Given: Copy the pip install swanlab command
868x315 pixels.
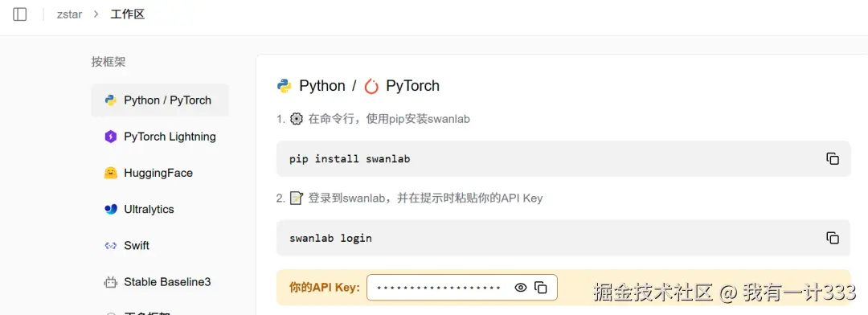Looking at the screenshot, I should (833, 159).
